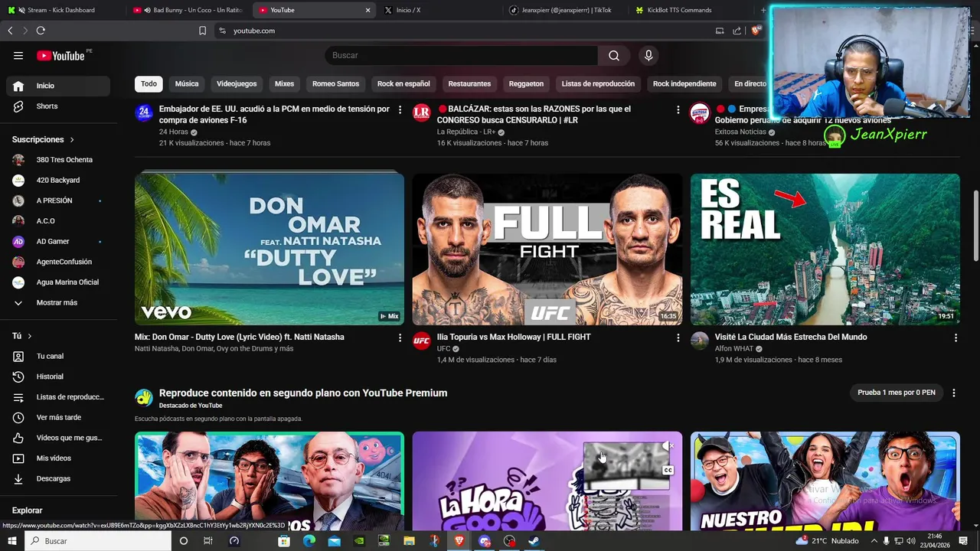Open Steam from the taskbar

534,541
